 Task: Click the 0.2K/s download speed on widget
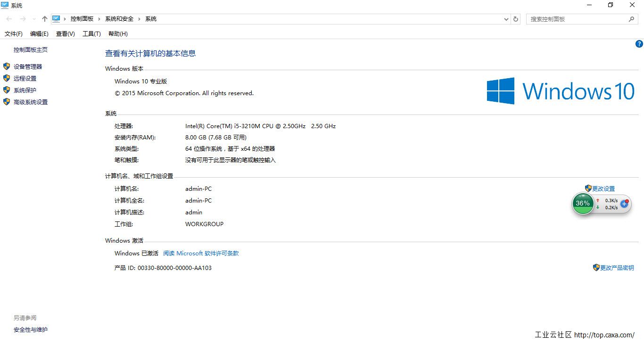pos(611,207)
